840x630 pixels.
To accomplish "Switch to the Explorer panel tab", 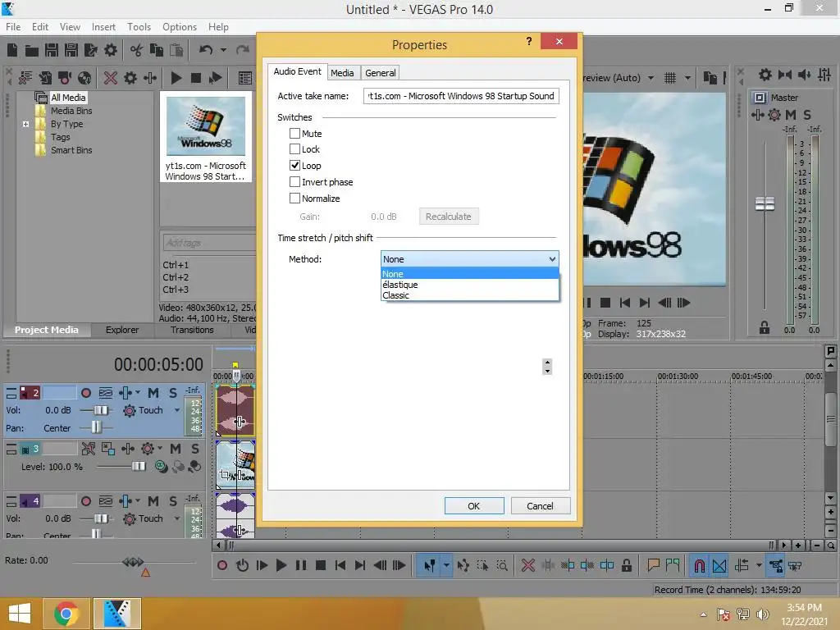I will click(122, 330).
